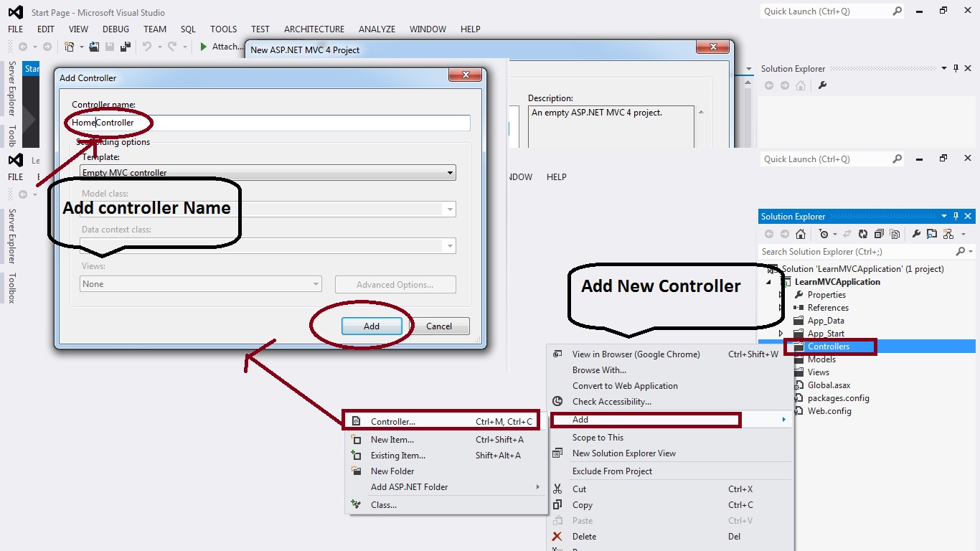The width and height of the screenshot is (980, 551).
Task: Open Add entry in context menu
Action: click(670, 420)
